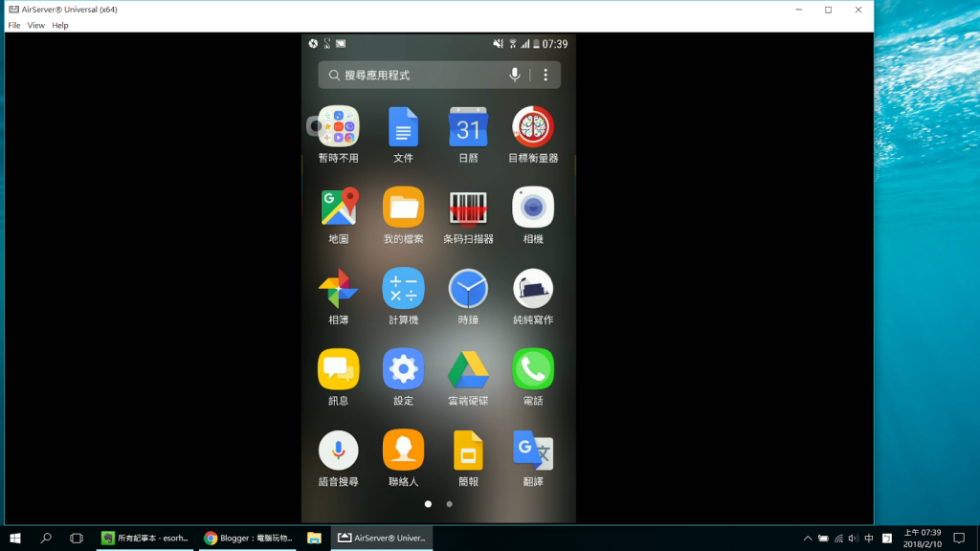Launch the 目標衡量器 brain icon app
This screenshot has height=551, width=980.
coord(533,127)
